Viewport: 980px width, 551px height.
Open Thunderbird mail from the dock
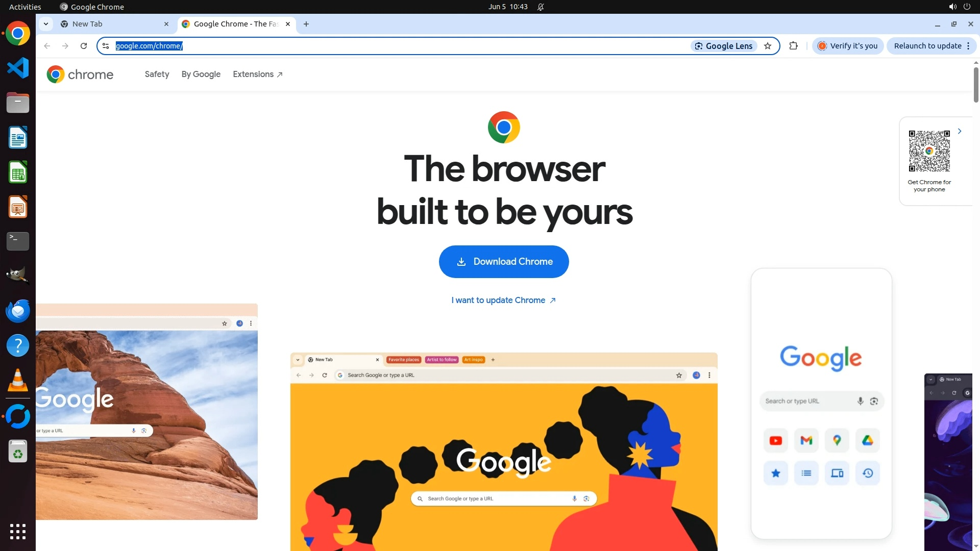(x=18, y=311)
